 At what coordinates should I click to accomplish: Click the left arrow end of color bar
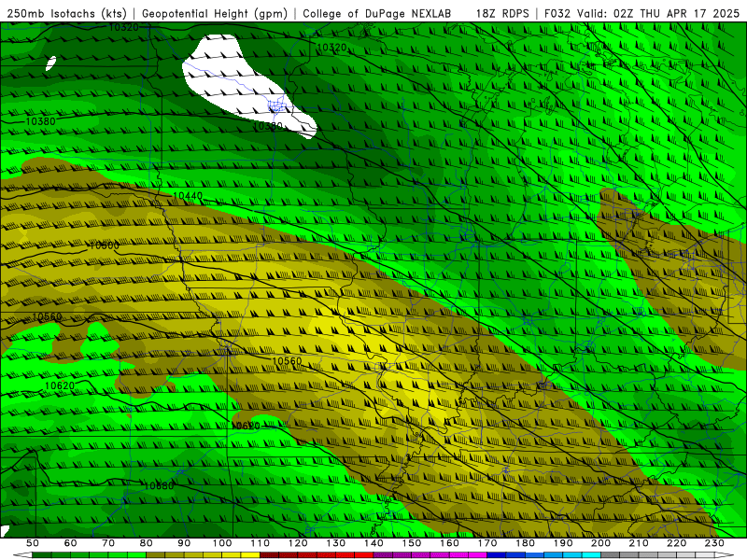22,555
